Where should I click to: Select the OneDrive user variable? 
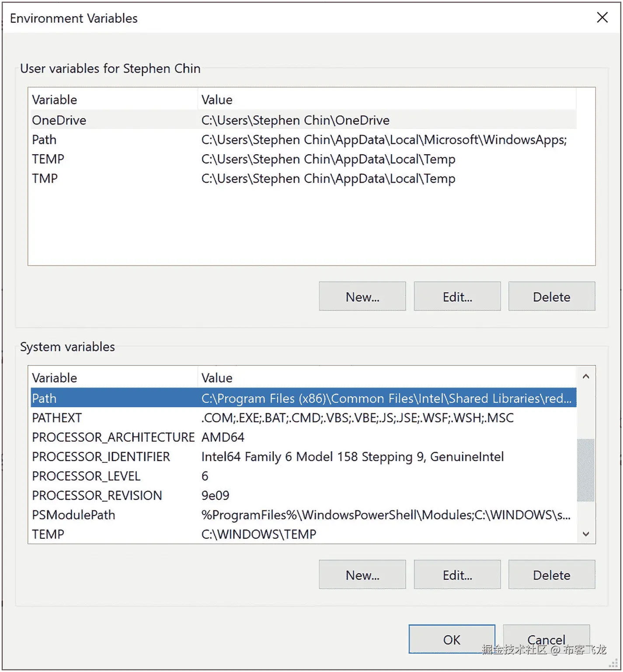(x=59, y=120)
